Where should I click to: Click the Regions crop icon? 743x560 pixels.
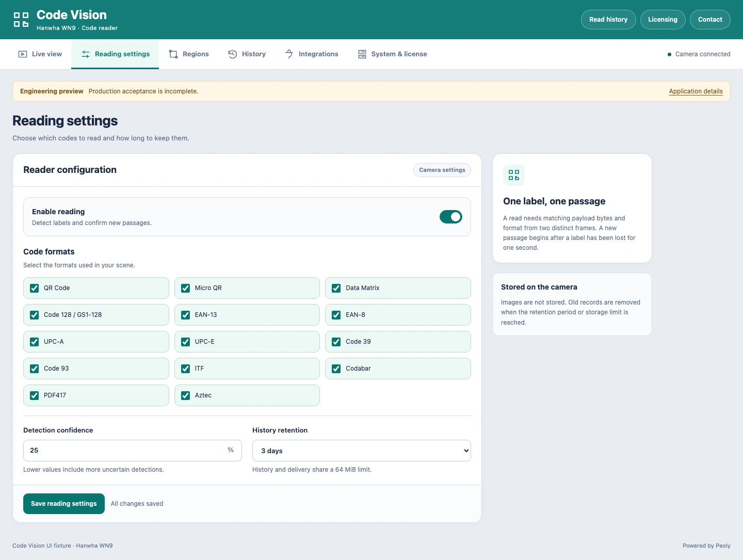(x=173, y=54)
